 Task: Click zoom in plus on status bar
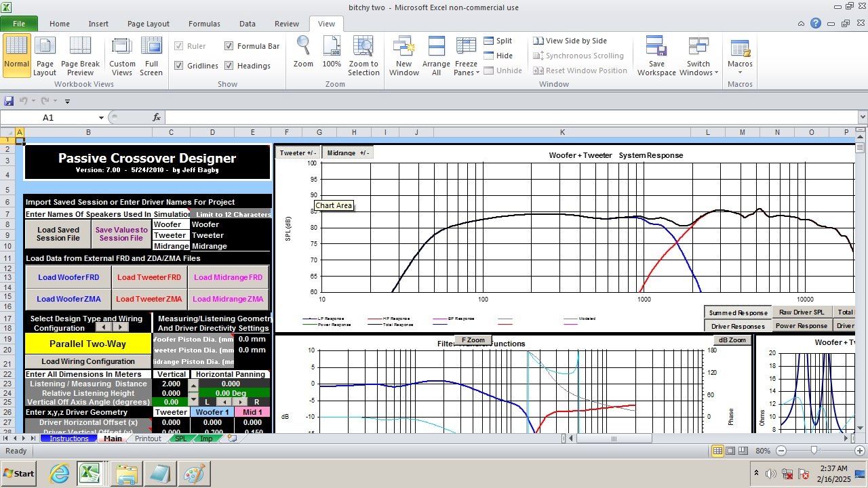pos(861,451)
